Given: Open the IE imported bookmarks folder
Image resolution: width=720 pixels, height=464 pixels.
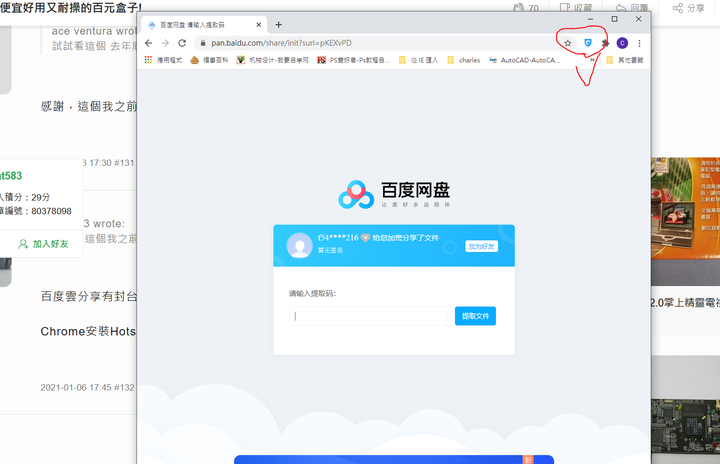Looking at the screenshot, I should (418, 60).
